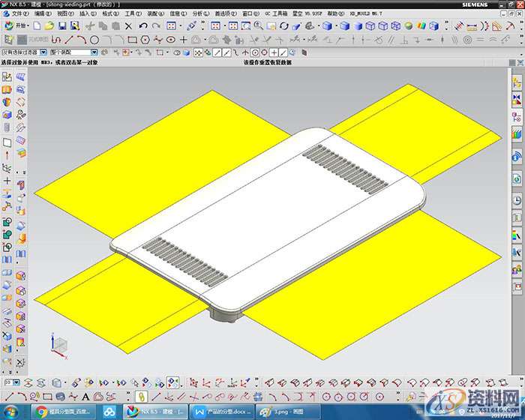Click the Save file icon
The height and width of the screenshot is (420, 525).
click(x=61, y=26)
